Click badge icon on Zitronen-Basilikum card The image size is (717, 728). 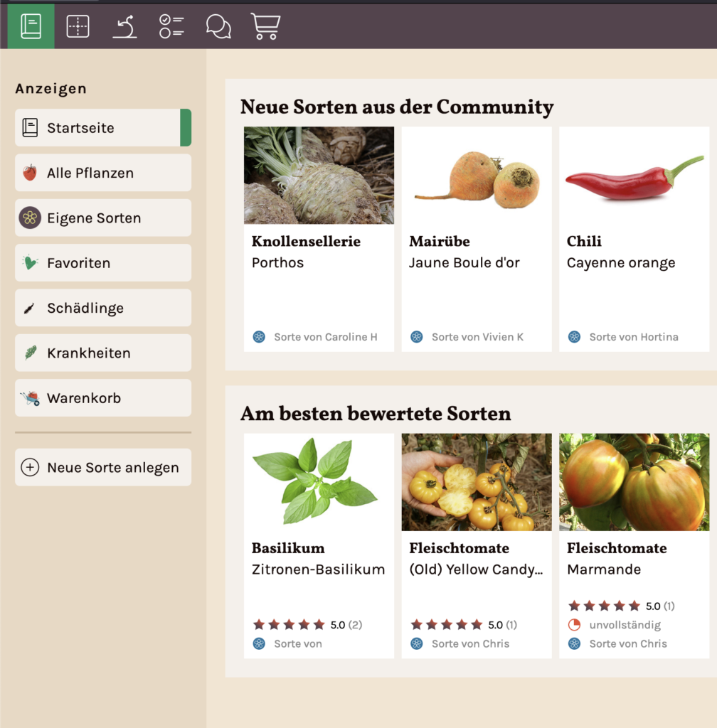click(259, 643)
